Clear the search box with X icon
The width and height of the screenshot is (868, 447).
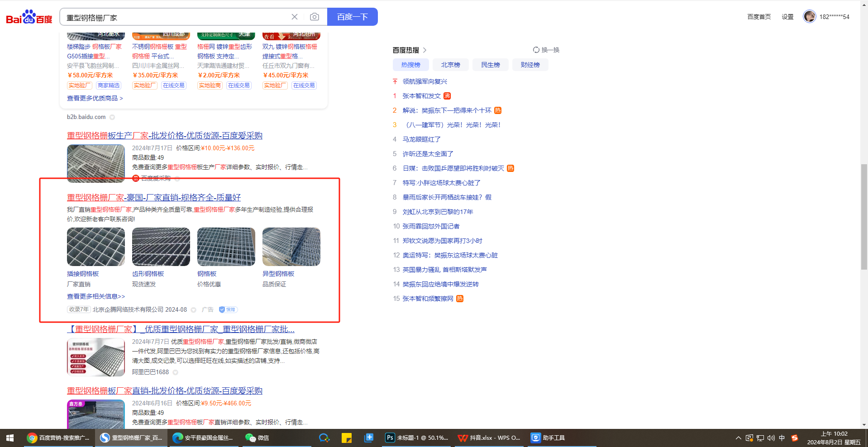click(295, 17)
